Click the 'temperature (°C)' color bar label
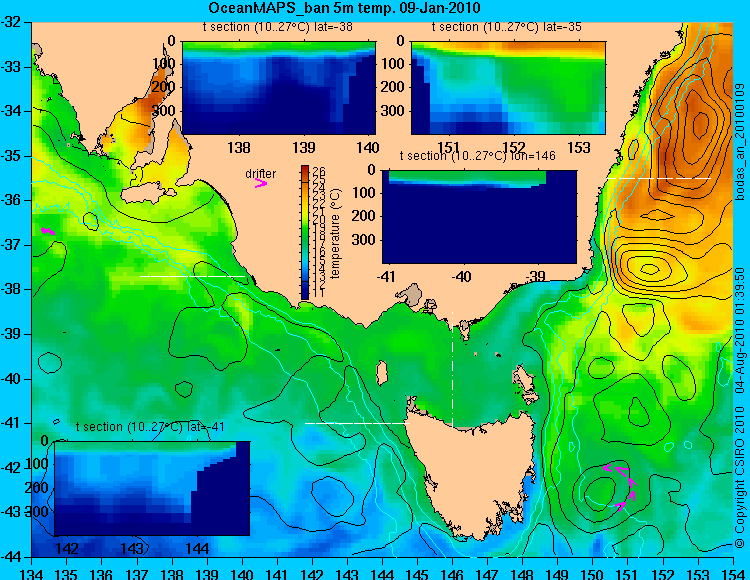750x580 pixels. pos(335,233)
